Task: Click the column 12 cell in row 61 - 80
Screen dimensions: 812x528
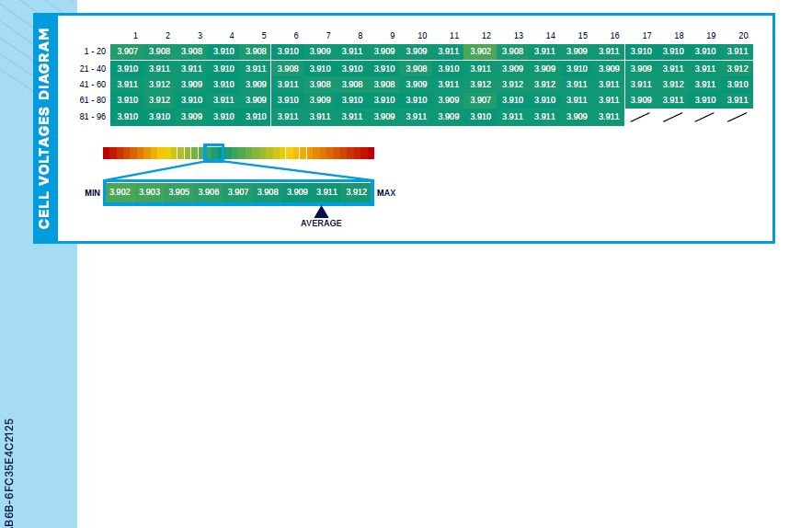Action: (x=480, y=100)
